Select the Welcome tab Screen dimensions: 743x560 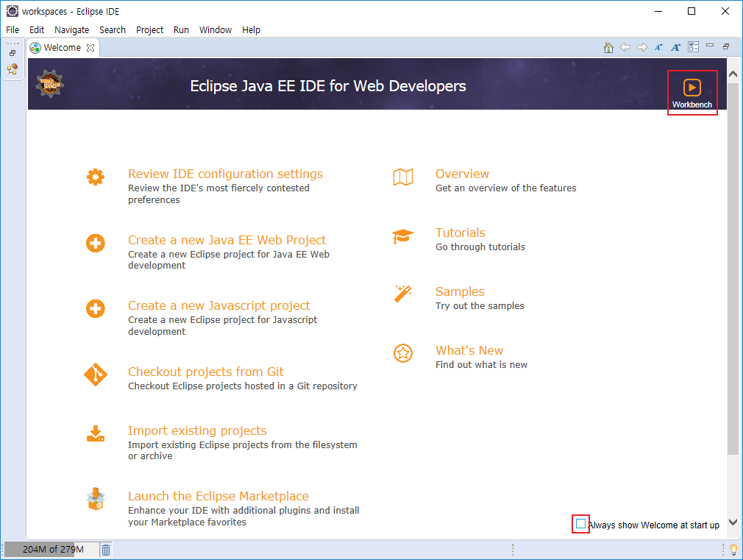tap(62, 48)
